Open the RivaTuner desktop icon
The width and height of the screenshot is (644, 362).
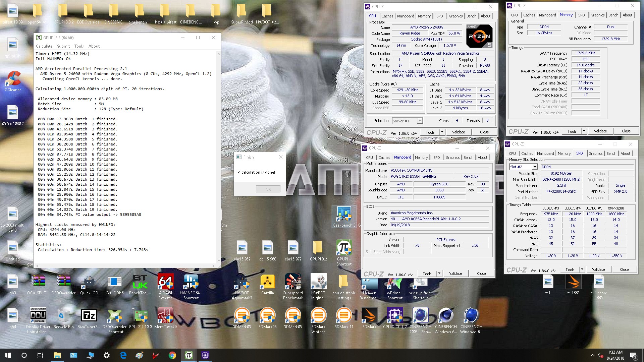click(x=89, y=318)
